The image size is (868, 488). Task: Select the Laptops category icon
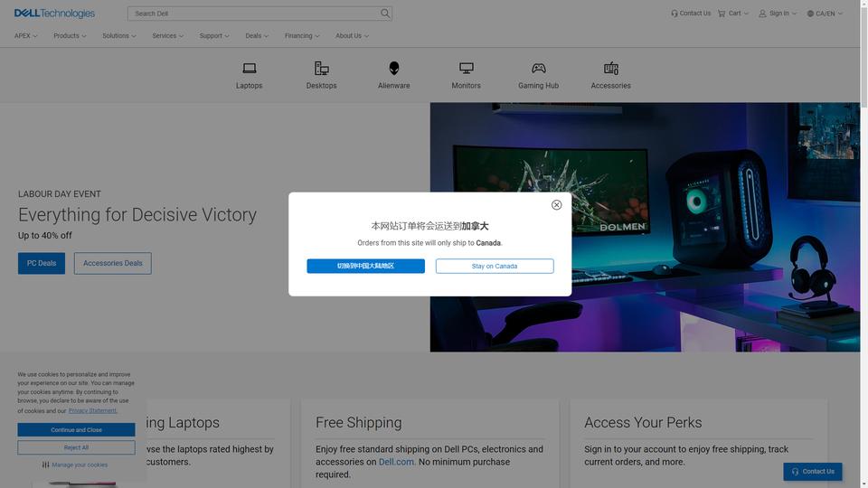tap(250, 68)
